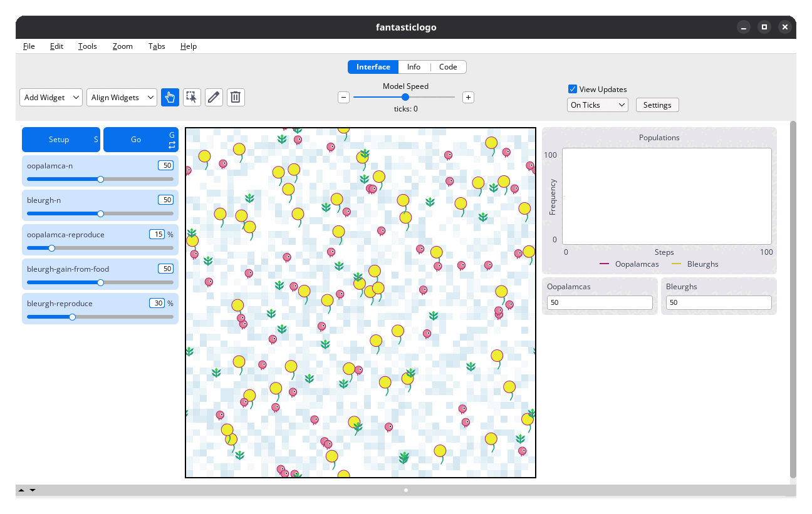Switch to the Info tab

414,67
